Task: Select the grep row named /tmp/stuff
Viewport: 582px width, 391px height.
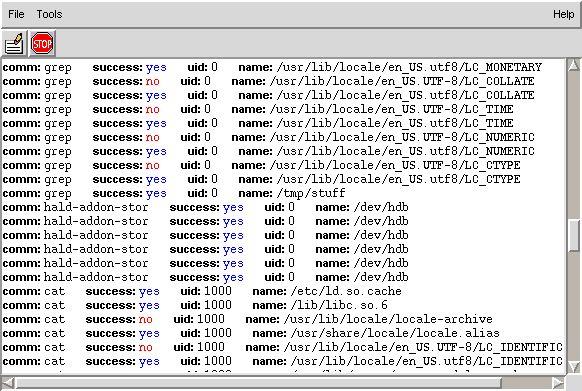Action: point(174,193)
